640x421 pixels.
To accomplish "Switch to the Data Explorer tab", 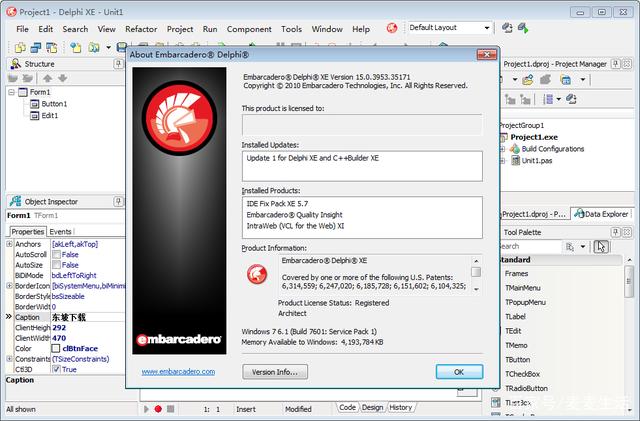I will (x=601, y=214).
